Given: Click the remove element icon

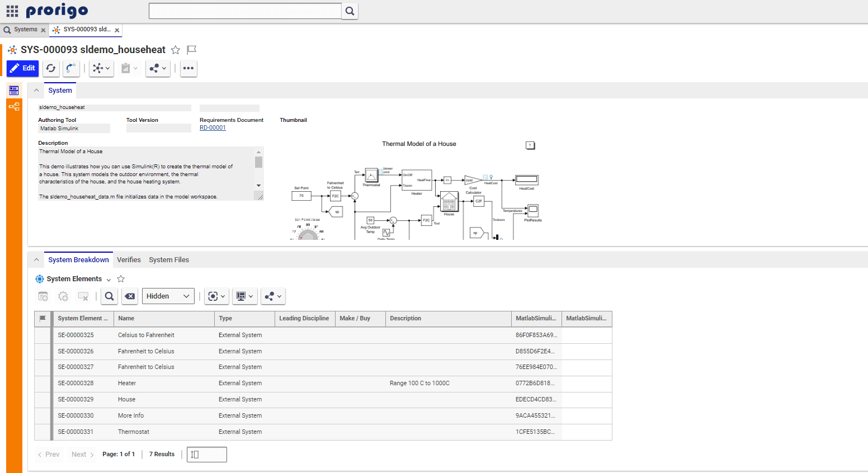Looking at the screenshot, I should pyautogui.click(x=83, y=296).
